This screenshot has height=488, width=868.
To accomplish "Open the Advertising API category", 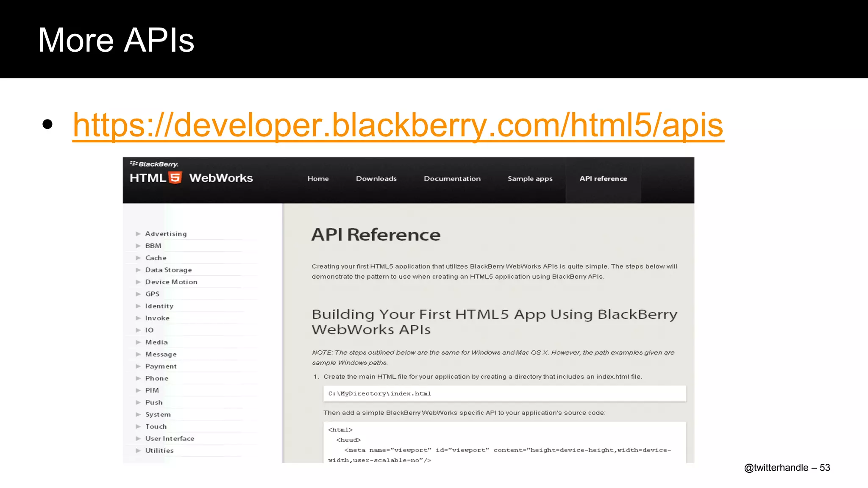I will 166,234.
